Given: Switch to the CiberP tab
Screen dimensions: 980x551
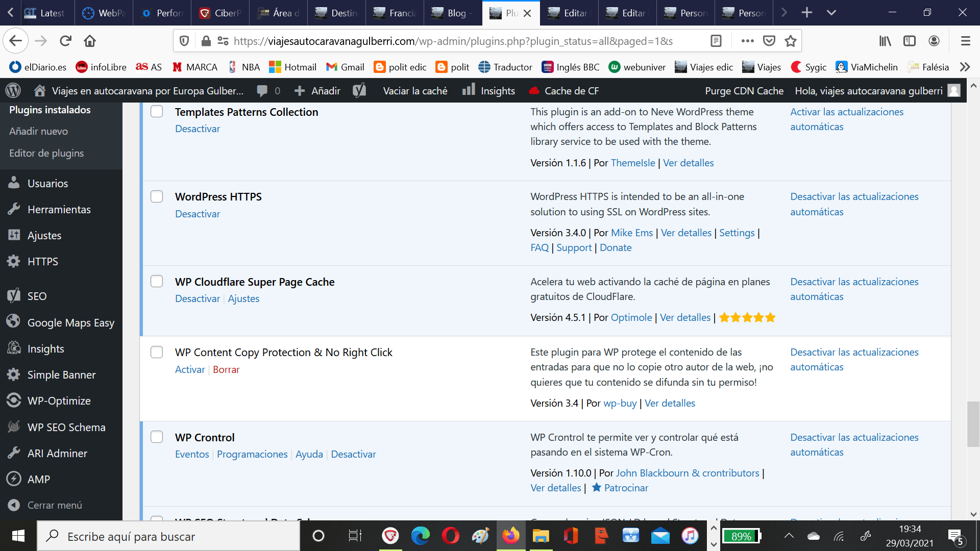Looking at the screenshot, I should tap(220, 13).
